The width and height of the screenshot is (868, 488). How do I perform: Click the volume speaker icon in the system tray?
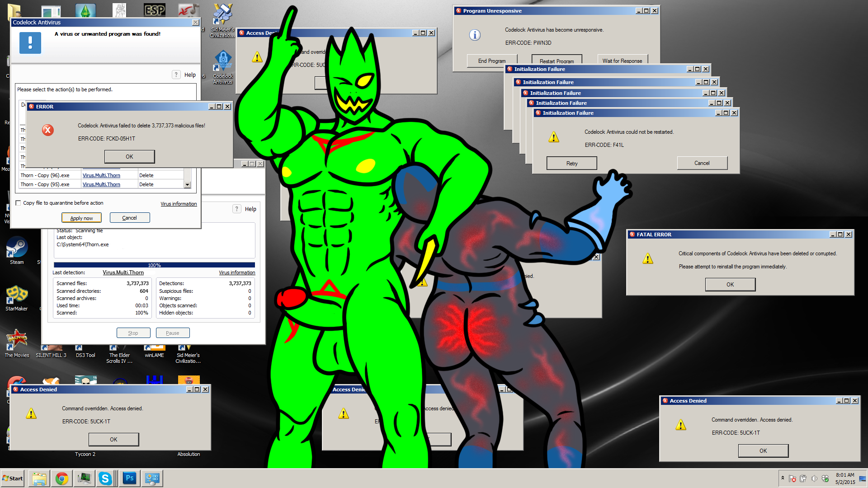point(814,479)
